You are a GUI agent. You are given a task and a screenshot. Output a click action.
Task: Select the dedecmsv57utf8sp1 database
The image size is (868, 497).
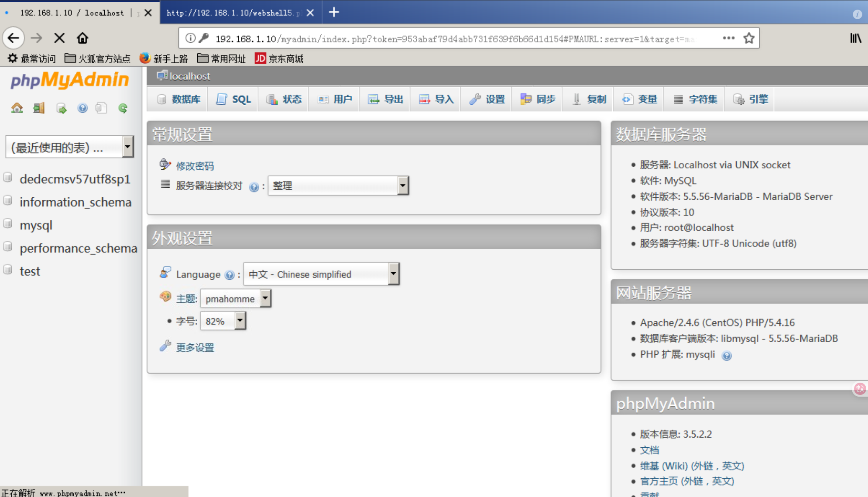click(75, 179)
